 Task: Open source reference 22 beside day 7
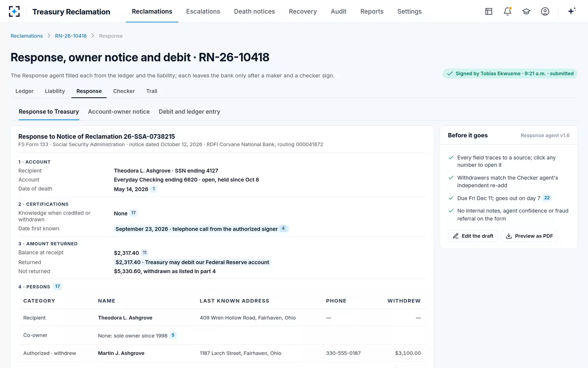(547, 198)
